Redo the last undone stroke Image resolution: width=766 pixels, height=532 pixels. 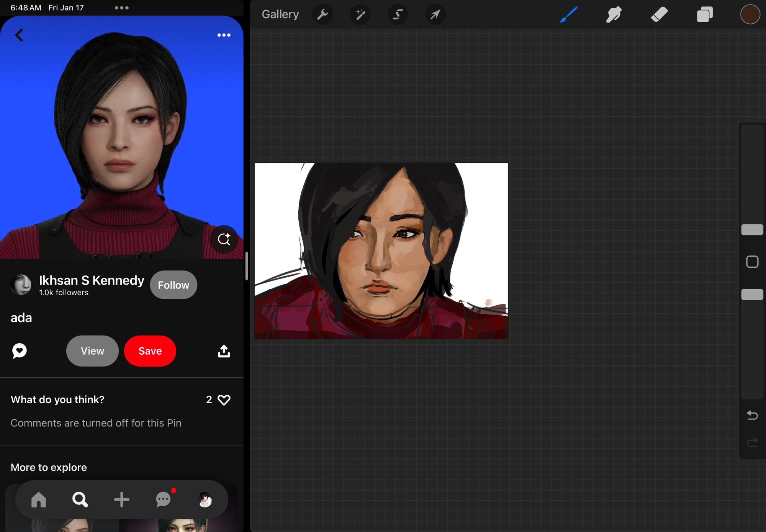point(752,442)
